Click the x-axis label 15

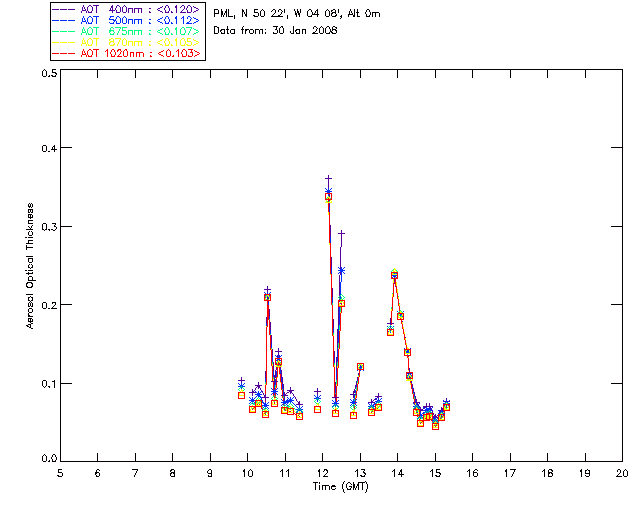pyautogui.click(x=435, y=473)
